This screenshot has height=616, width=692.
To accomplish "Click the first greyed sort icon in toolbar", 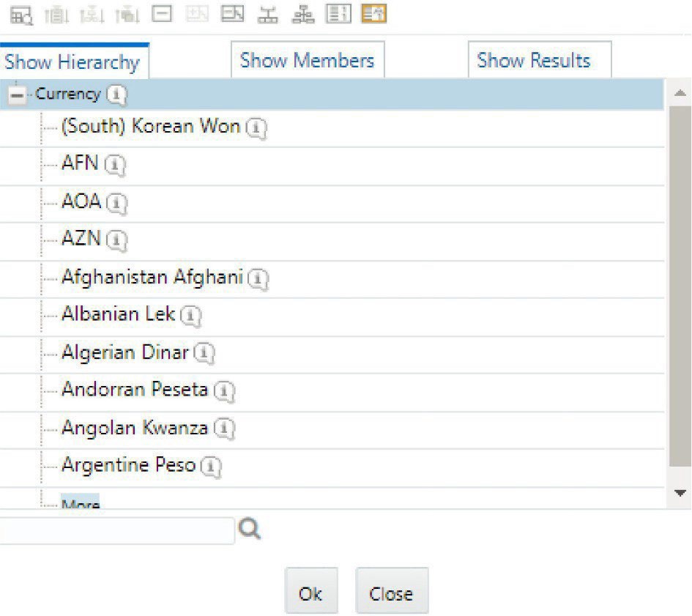I will pos(56,15).
